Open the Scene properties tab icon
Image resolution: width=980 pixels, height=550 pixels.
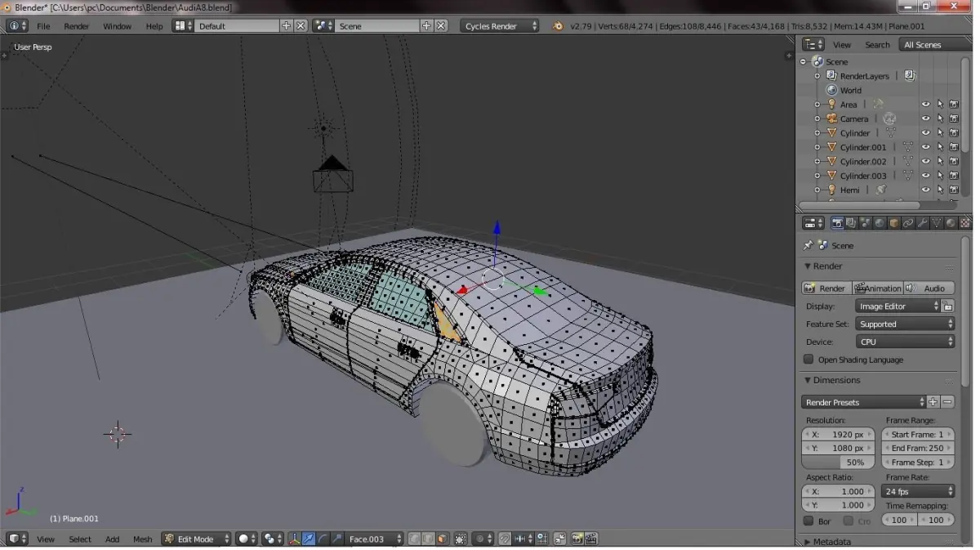coord(865,223)
